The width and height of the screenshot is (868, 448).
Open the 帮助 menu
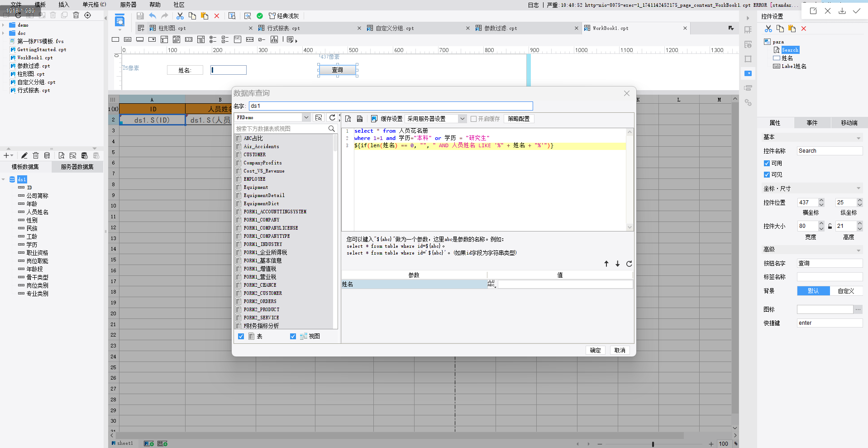coord(155,5)
